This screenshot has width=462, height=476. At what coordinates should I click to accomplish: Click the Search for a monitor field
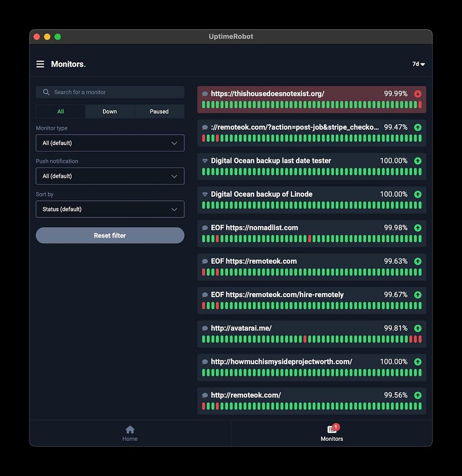click(x=110, y=92)
